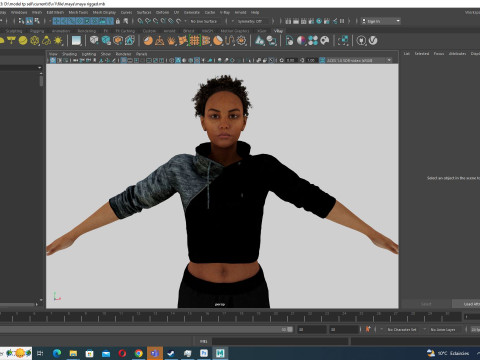Switch to the Rigging shelf tab

click(x=37, y=31)
